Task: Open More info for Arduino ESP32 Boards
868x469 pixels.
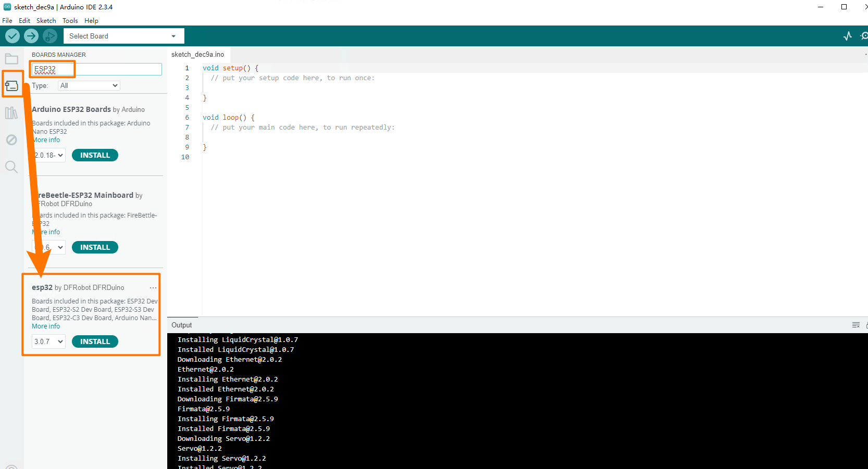Action: coord(46,140)
